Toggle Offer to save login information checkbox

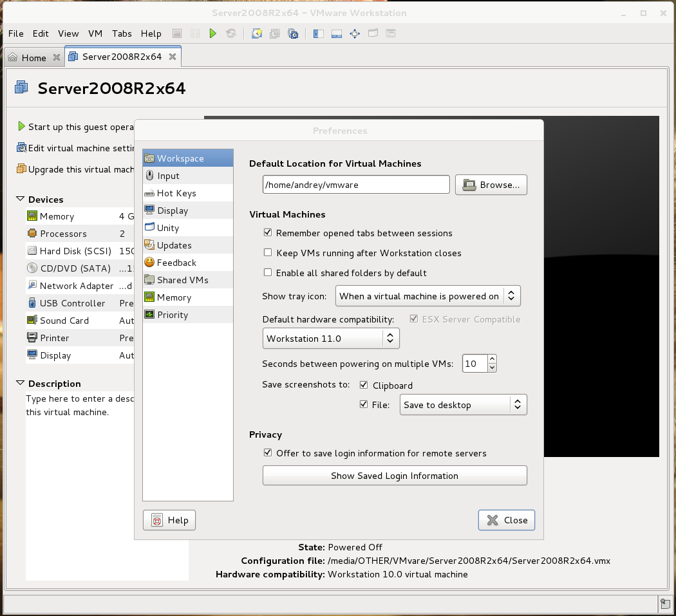[268, 453]
